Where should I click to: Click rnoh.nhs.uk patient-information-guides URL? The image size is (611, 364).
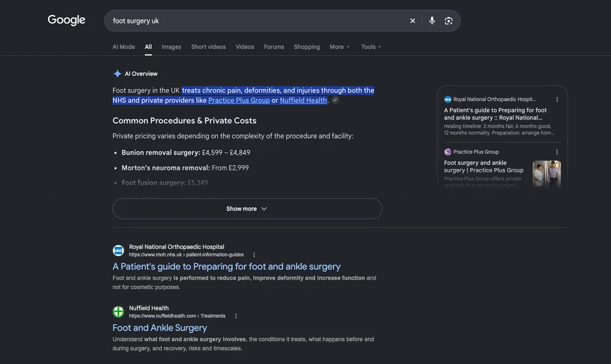tap(187, 255)
